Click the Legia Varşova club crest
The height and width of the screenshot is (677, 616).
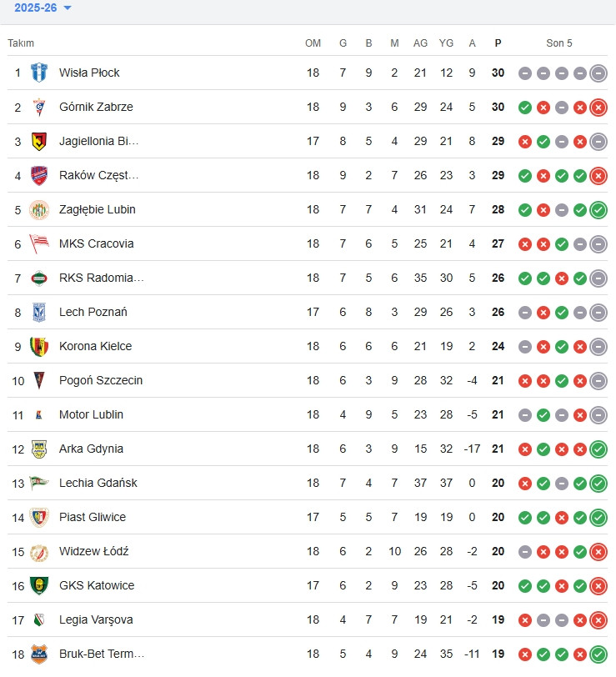(39, 619)
